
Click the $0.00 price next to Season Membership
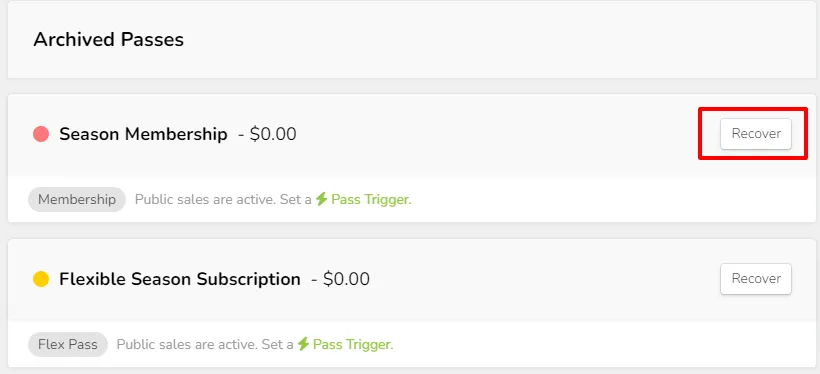[273, 134]
